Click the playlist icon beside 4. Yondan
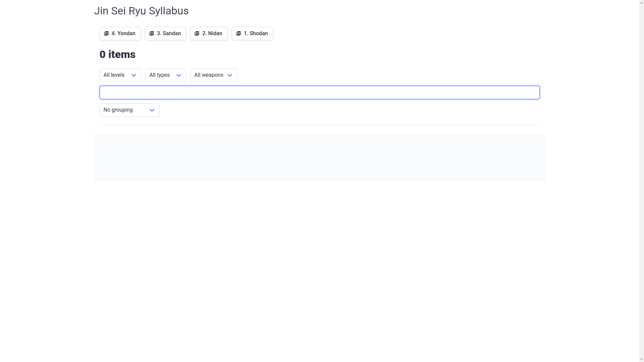644x362 pixels. tap(106, 34)
